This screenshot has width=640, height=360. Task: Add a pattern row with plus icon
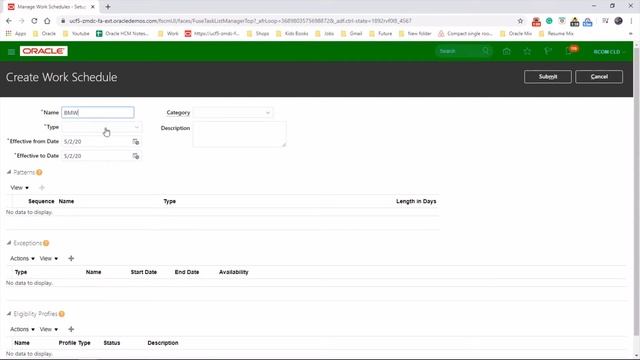click(42, 188)
